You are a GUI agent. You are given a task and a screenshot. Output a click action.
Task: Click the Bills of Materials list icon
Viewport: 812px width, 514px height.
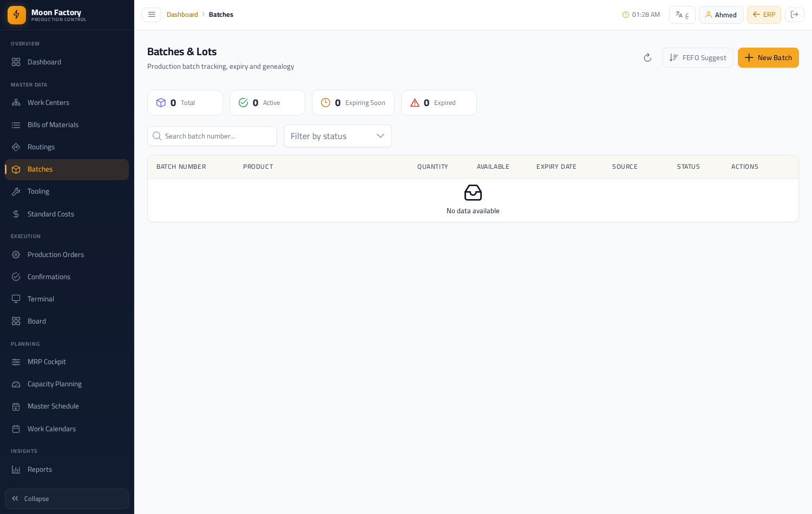point(16,125)
